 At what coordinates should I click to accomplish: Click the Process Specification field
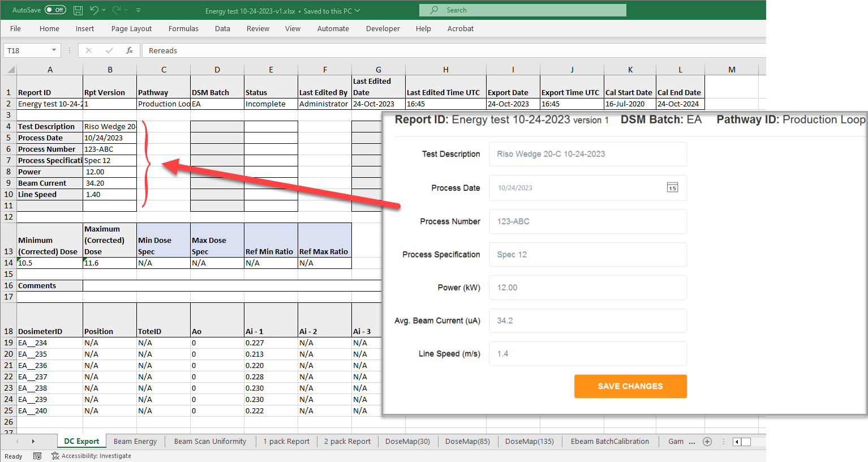[588, 255]
